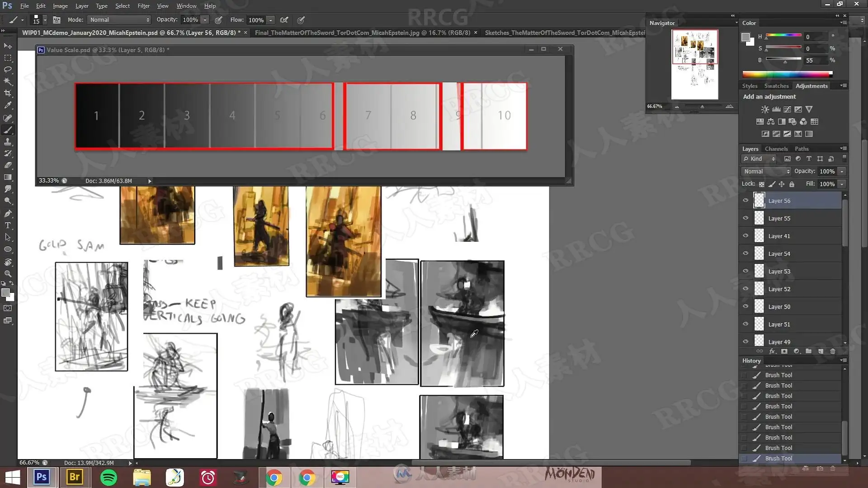Open the Filter menu
Viewport: 868px width, 488px height.
pos(143,6)
